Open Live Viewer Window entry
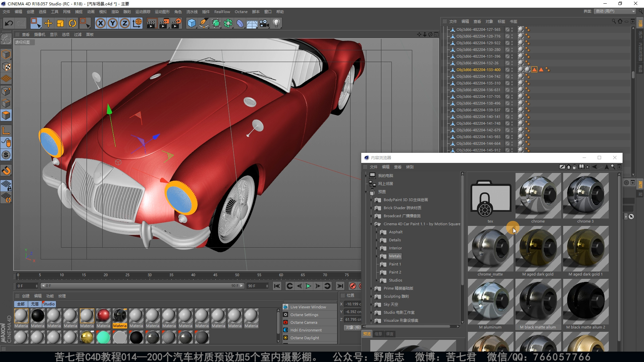This screenshot has width=644, height=362. click(308, 307)
